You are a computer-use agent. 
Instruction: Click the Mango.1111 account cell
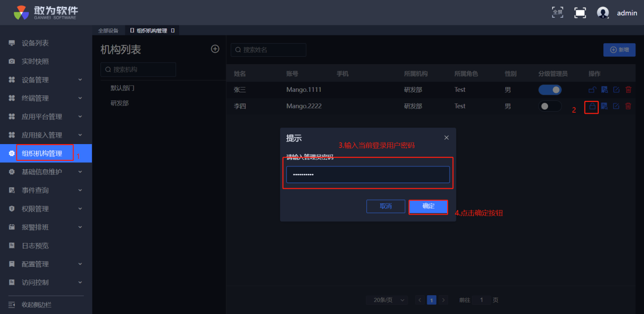pos(304,90)
